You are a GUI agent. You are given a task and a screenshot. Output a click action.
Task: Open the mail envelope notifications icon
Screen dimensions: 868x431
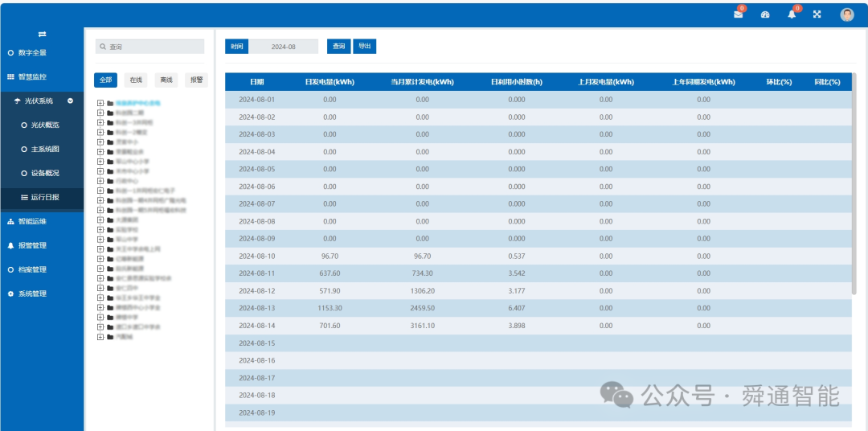[738, 15]
